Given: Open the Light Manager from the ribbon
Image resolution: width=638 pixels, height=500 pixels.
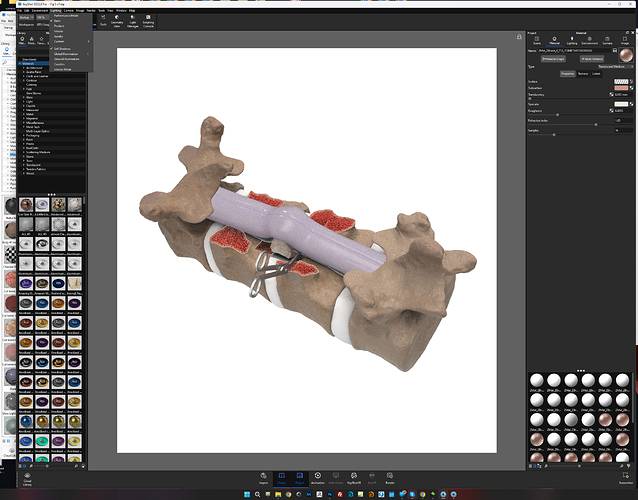Looking at the screenshot, I should 133,21.
